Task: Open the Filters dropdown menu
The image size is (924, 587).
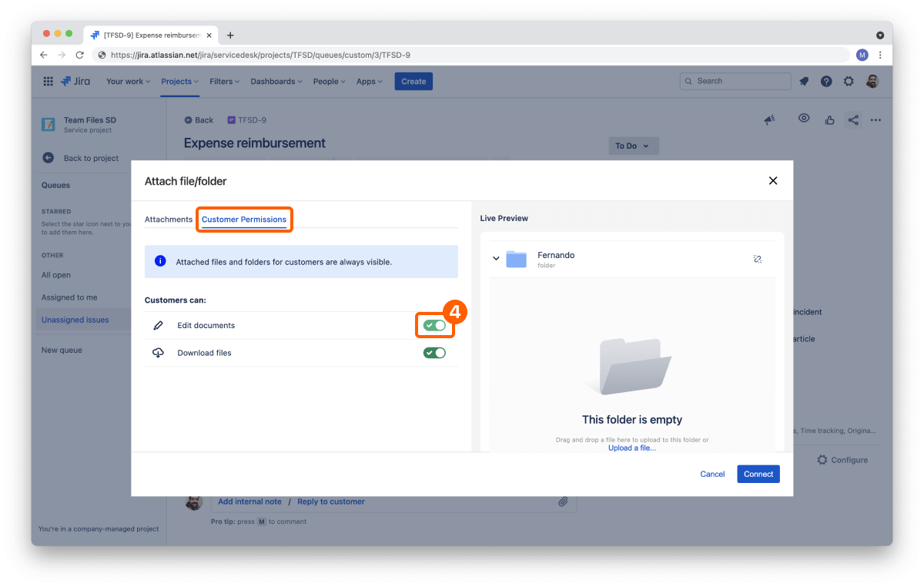Action: pos(224,82)
